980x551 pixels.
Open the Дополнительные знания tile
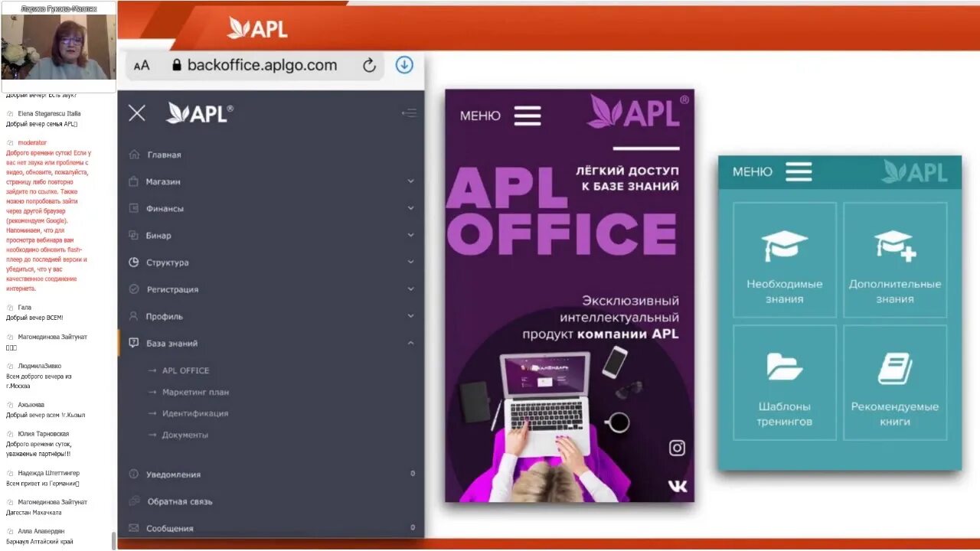tap(895, 260)
